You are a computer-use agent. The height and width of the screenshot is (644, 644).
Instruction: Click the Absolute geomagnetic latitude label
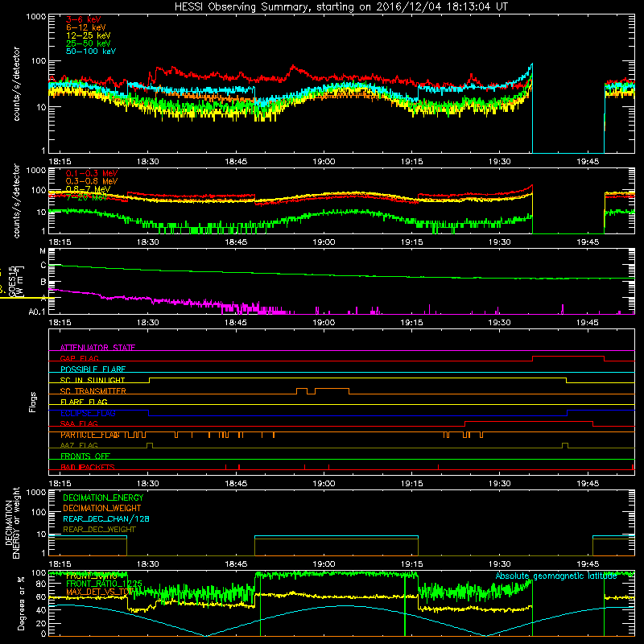coord(556,576)
